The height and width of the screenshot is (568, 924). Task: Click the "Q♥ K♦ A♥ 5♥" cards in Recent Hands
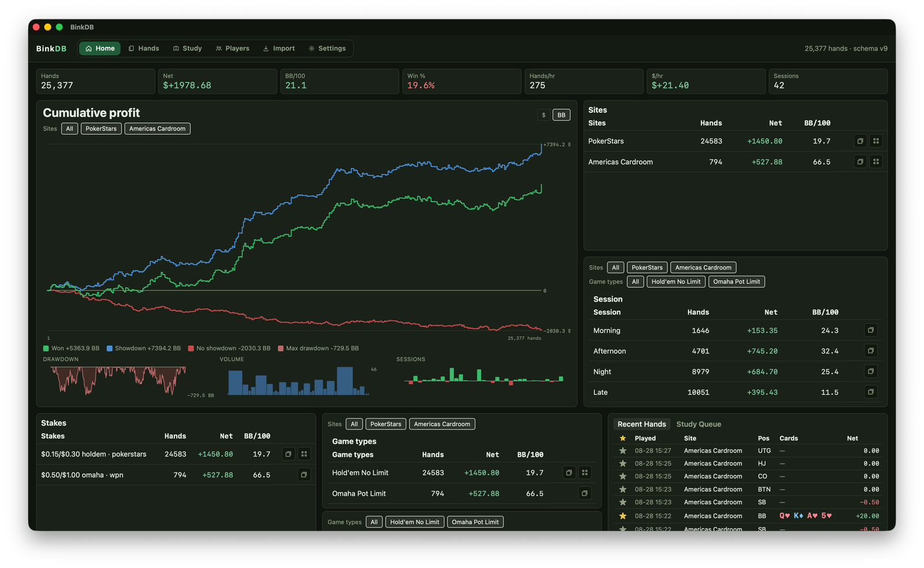coord(806,516)
